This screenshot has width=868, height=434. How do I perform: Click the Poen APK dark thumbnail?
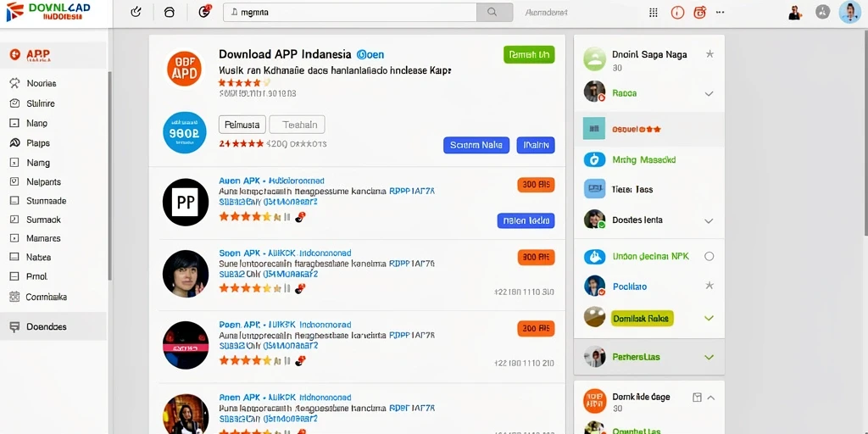coord(186,345)
